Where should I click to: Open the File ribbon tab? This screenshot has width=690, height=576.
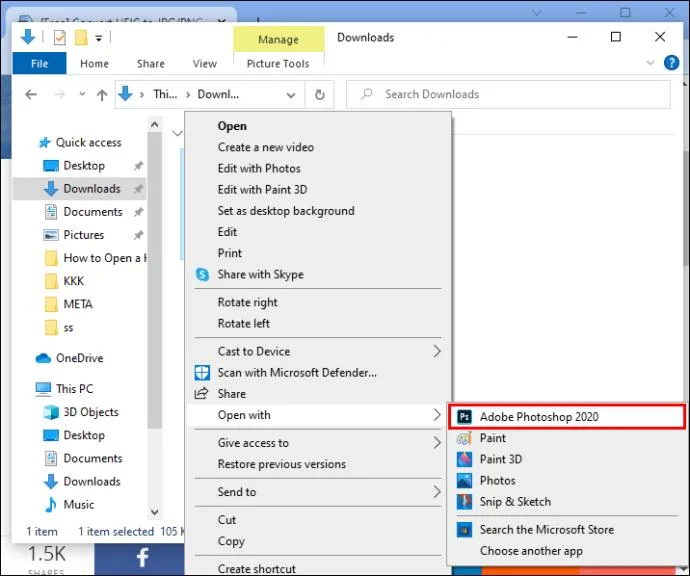click(x=40, y=63)
